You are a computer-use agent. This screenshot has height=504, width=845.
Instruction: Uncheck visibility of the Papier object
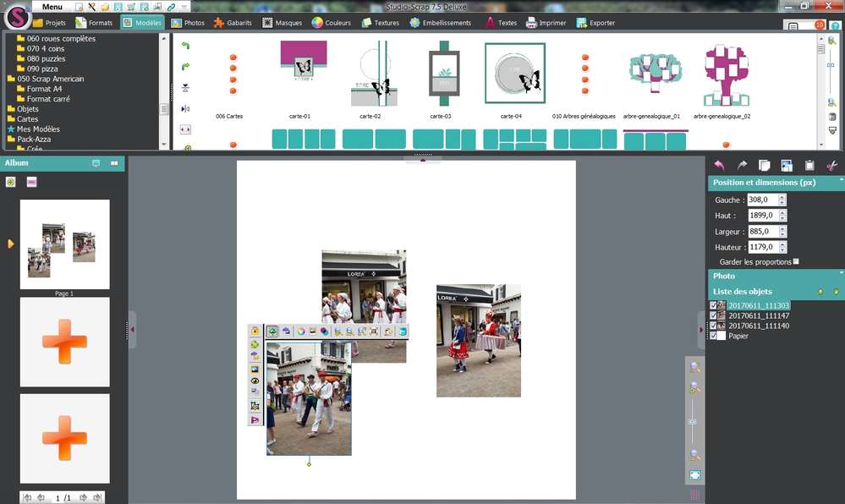pos(714,336)
